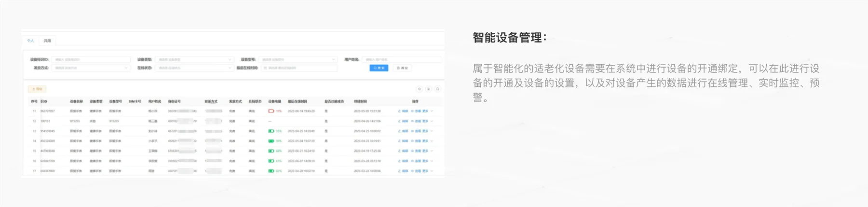
Task: Click the 身份证号 column header
Action: (x=174, y=101)
